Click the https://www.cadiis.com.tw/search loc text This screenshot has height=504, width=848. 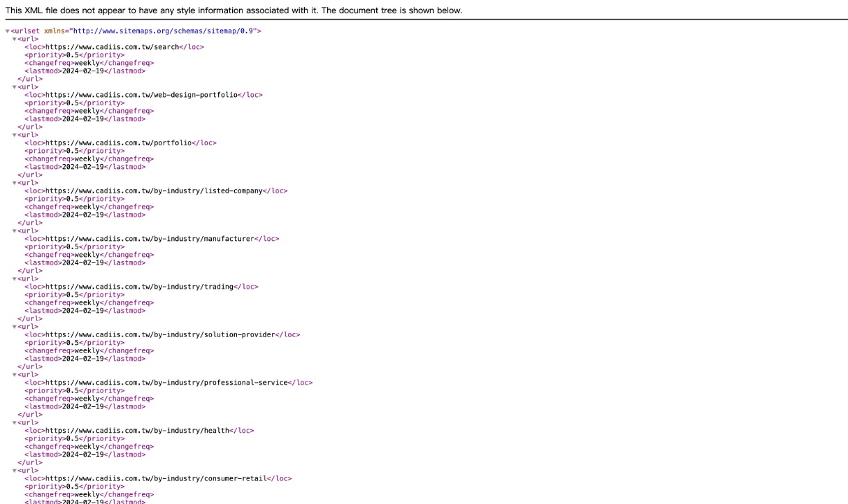(112, 47)
